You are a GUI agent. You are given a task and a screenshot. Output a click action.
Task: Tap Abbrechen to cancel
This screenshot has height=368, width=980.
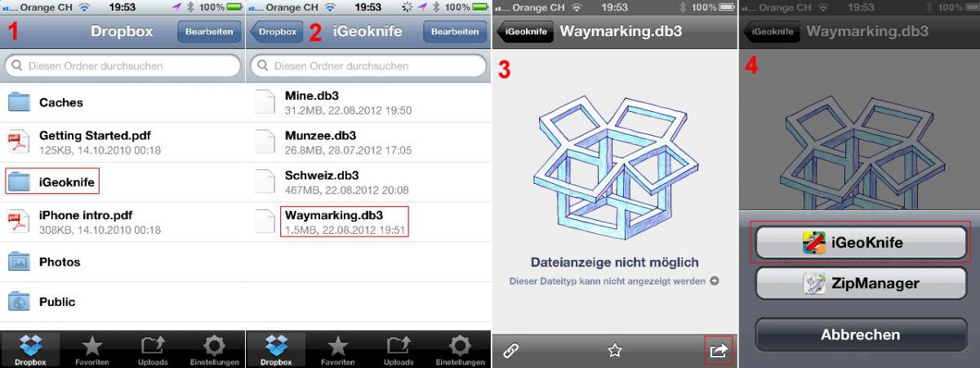pos(859,334)
